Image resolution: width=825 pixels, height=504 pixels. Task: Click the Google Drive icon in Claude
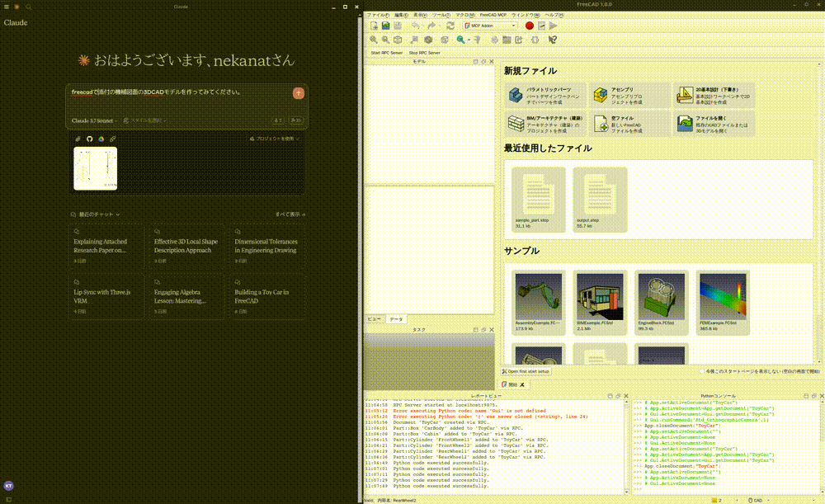[101, 139]
